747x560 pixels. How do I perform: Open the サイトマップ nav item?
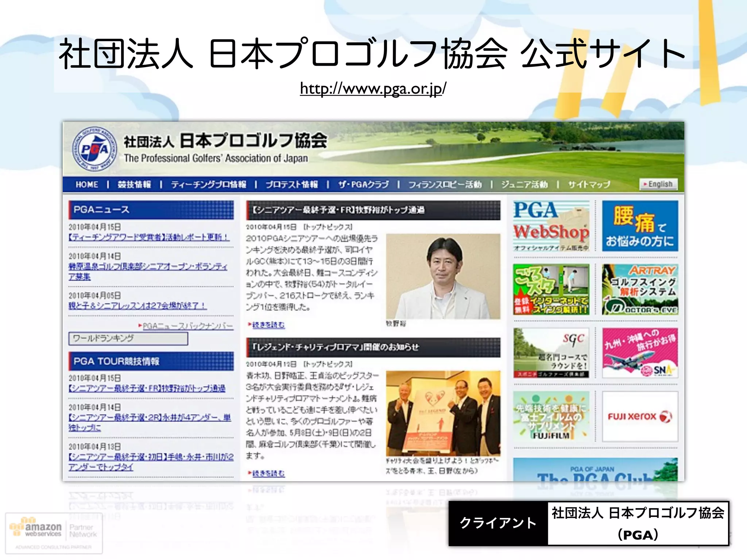pyautogui.click(x=589, y=184)
